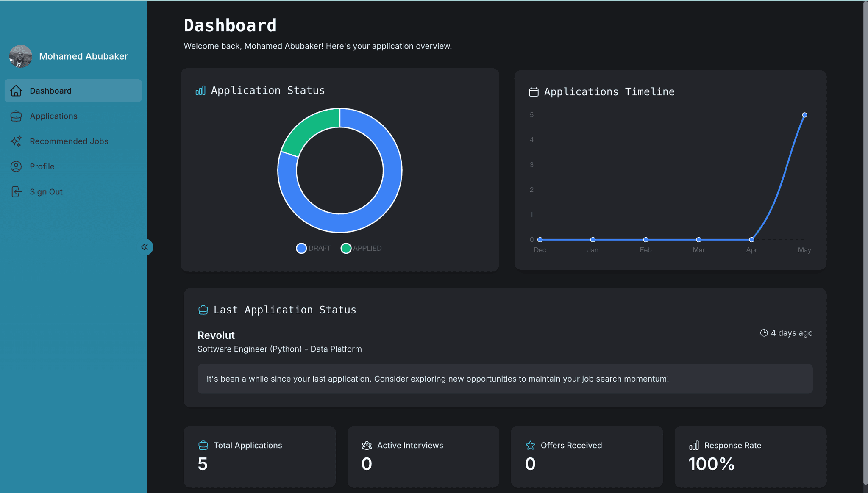Open the Recommended Jobs menu item

click(x=69, y=141)
